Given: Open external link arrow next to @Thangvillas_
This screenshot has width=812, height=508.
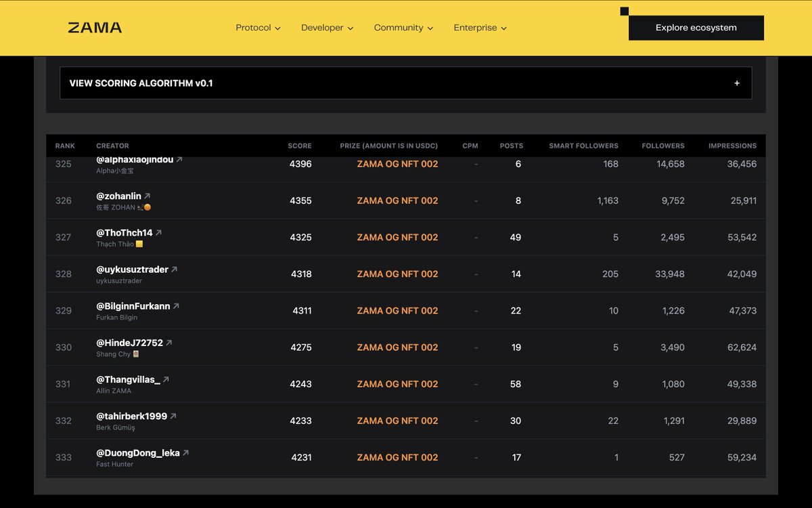Looking at the screenshot, I should pos(166,379).
